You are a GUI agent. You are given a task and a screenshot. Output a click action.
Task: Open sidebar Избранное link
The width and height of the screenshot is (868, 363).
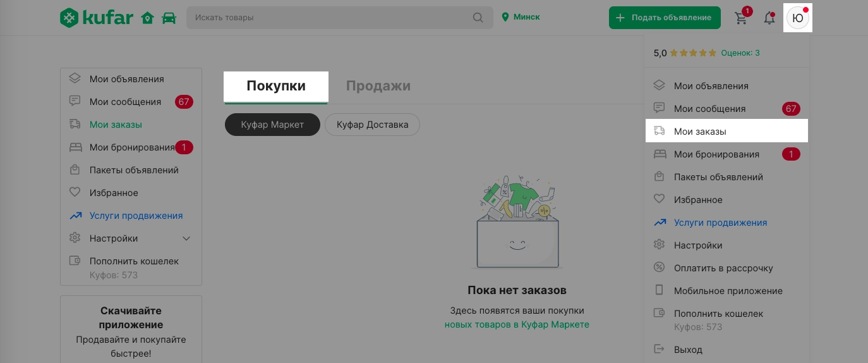[114, 193]
